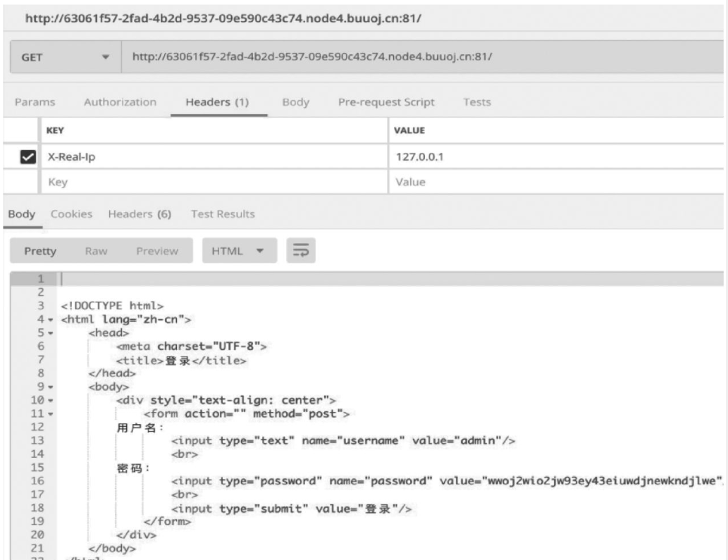Uncheck the X-Real-Ip header checkbox
The width and height of the screenshot is (728, 560).
click(x=28, y=157)
